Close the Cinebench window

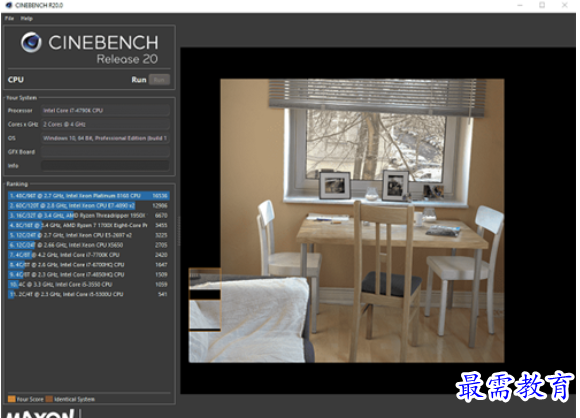pos(564,5)
